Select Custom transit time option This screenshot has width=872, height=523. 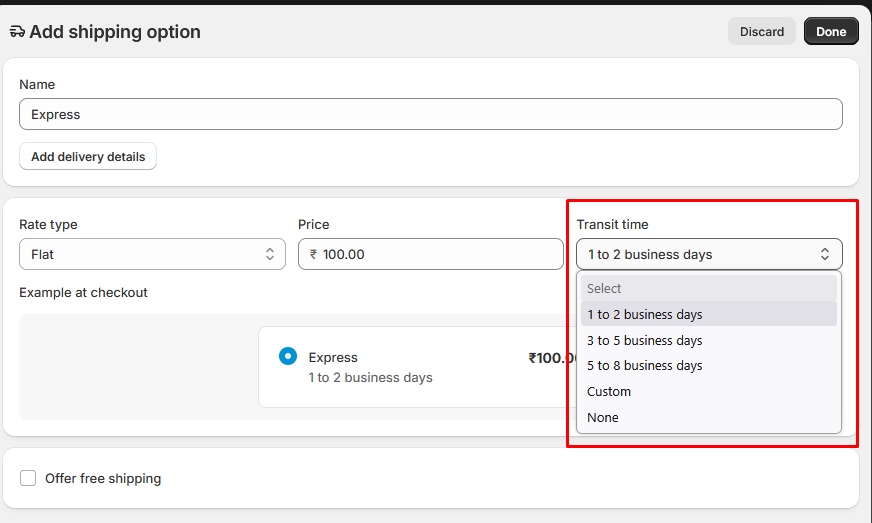609,392
